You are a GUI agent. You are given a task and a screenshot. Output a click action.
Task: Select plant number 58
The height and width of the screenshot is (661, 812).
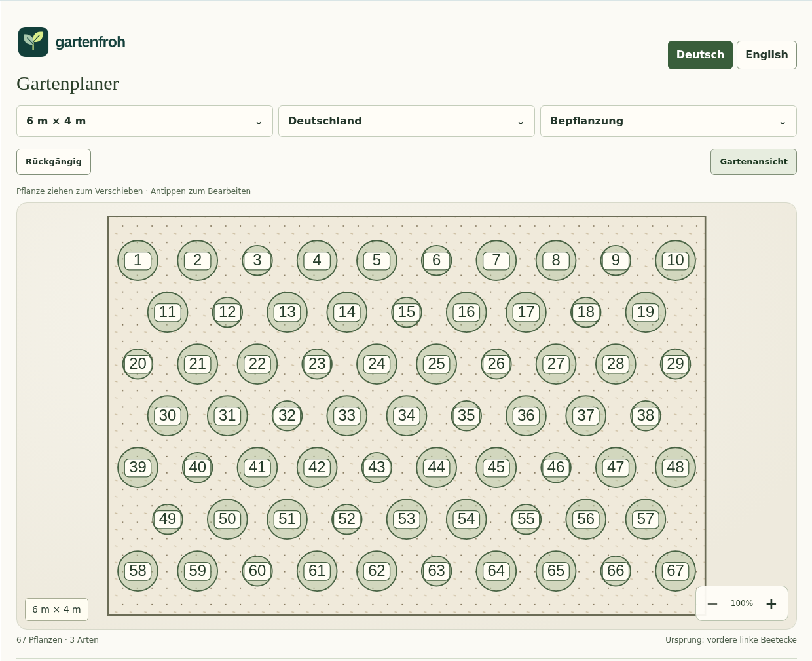[x=138, y=571]
